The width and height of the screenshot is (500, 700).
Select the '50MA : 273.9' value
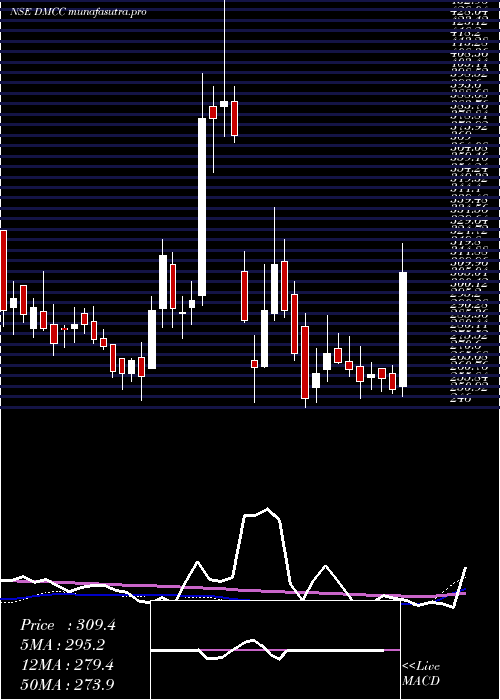coord(68,685)
